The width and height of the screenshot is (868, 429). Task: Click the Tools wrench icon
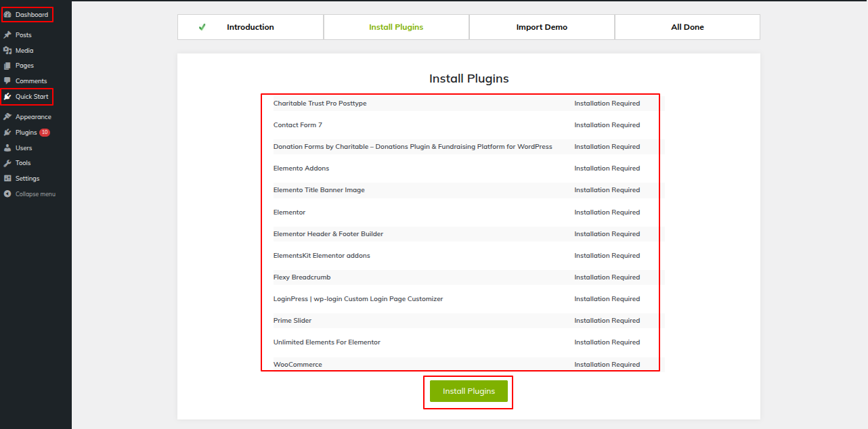[x=7, y=163]
